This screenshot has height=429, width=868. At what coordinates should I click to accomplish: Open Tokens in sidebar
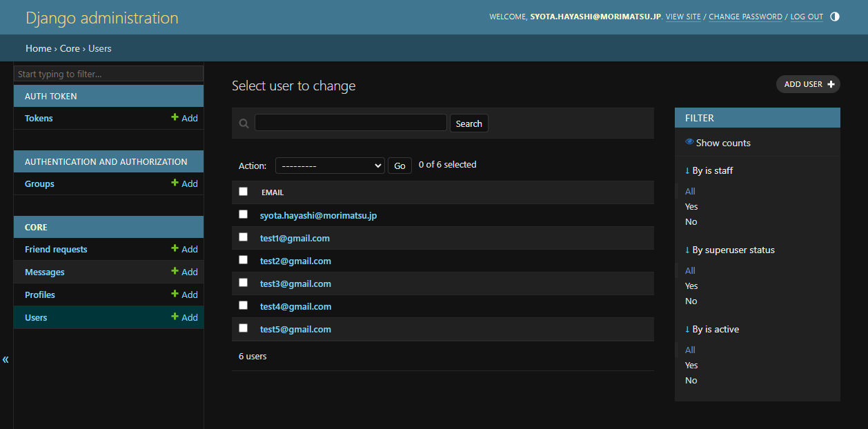pos(39,118)
